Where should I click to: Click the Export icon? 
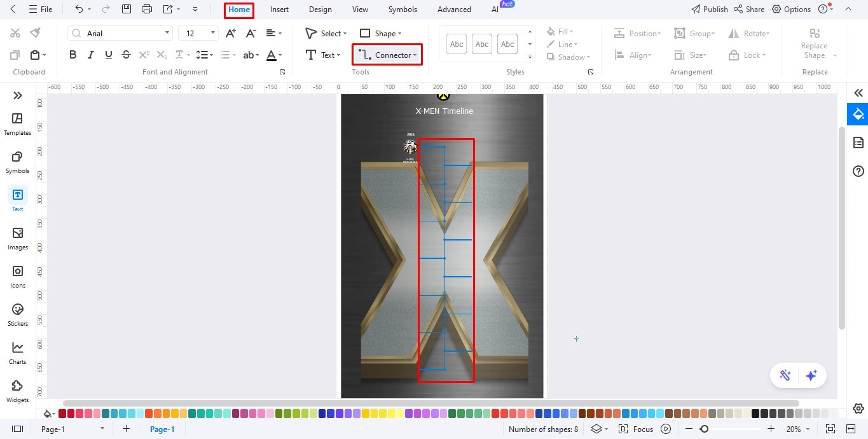pyautogui.click(x=168, y=10)
